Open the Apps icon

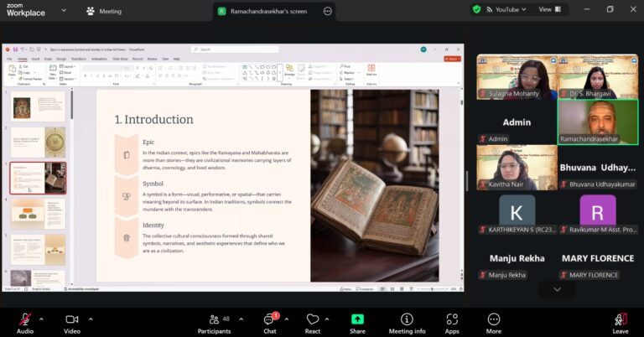coord(452,319)
